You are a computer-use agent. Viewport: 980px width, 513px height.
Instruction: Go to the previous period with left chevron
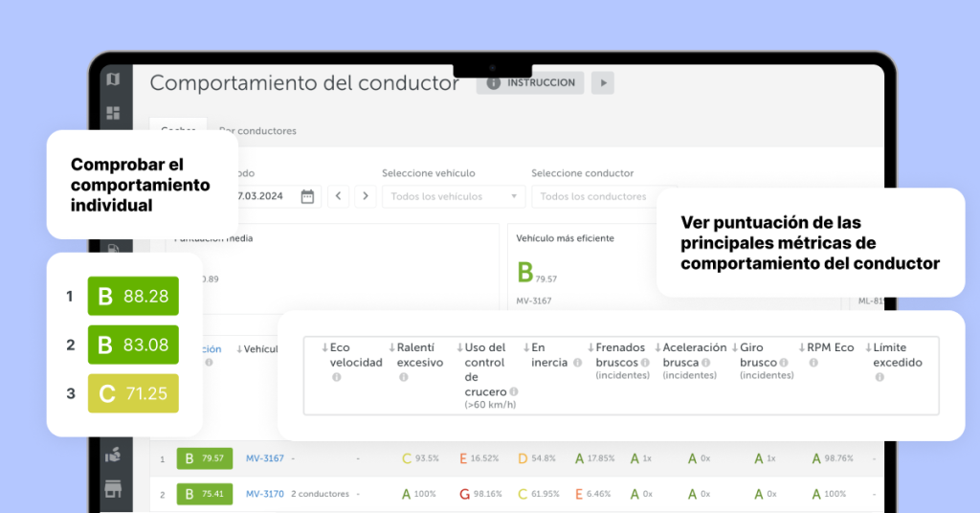[x=339, y=196]
